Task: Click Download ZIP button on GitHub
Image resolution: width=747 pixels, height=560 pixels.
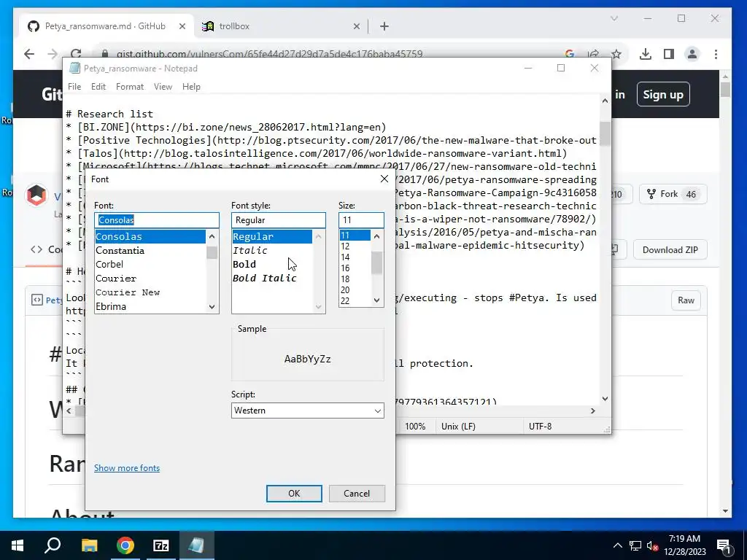Action: [670, 250]
